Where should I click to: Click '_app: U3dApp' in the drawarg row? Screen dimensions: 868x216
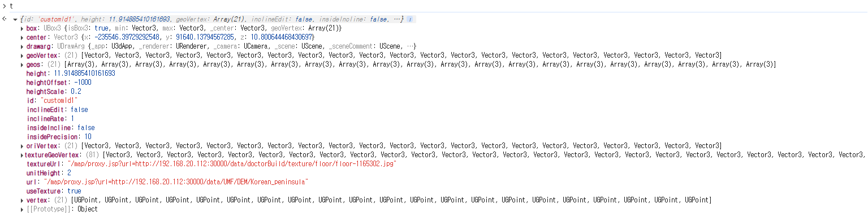pyautogui.click(x=111, y=46)
